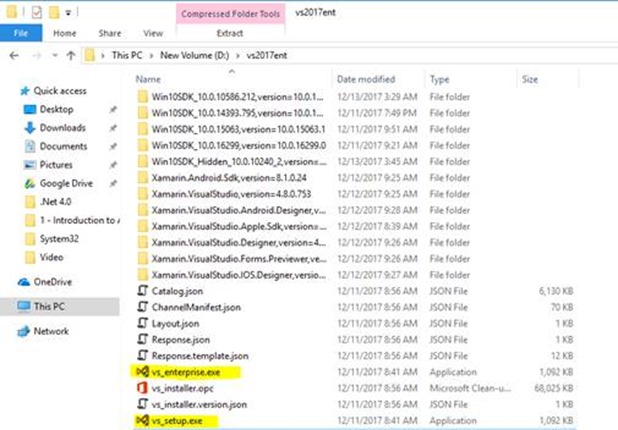Expand chevron after New Volume (D:) in address bar
618x430 pixels.
pyautogui.click(x=238, y=56)
